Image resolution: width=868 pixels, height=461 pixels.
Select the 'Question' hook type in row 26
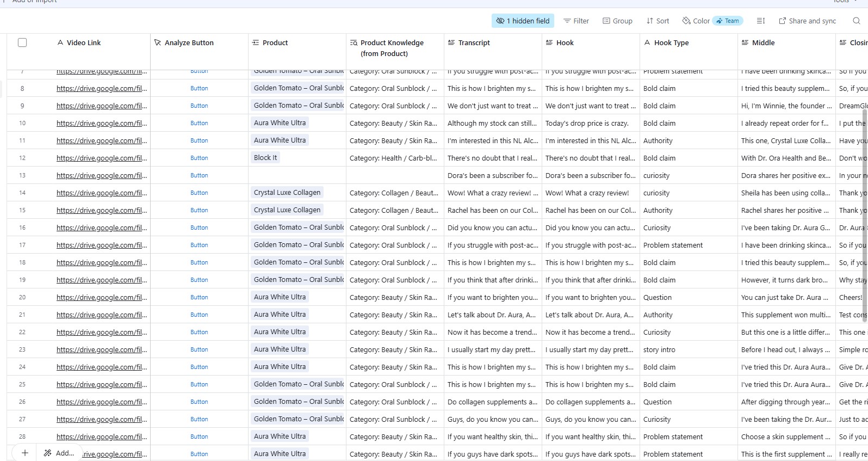click(689, 402)
